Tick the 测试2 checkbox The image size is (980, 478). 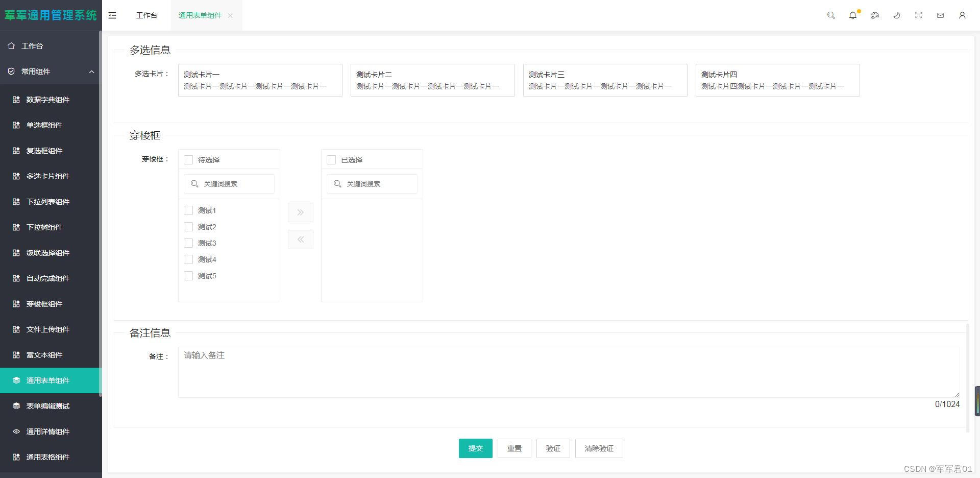(x=188, y=227)
